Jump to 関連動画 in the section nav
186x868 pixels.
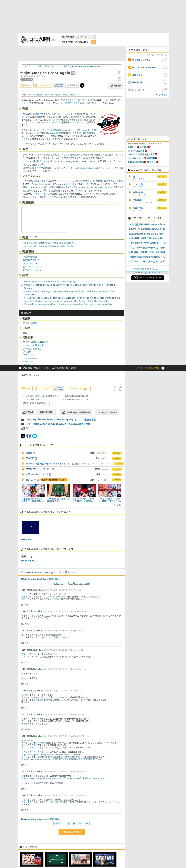click(x=38, y=95)
